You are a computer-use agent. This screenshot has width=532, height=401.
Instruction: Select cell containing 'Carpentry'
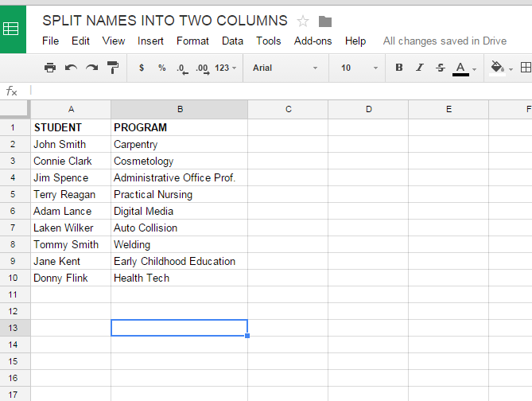[x=180, y=144]
